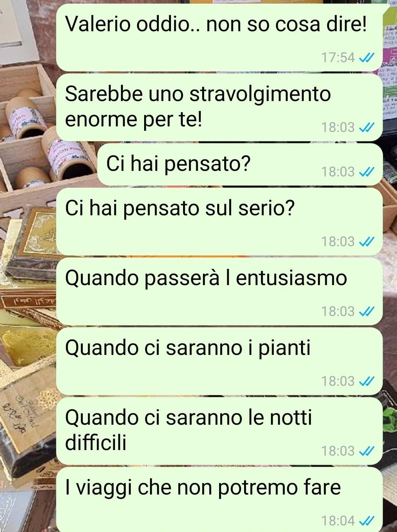Tap the read ticks on the 'notti difficili' message
397x532 pixels.
366,451
